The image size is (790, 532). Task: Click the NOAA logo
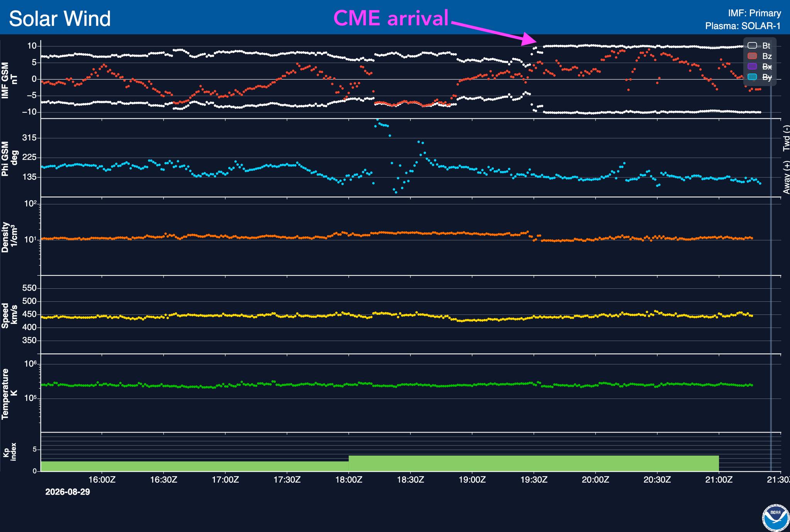coord(776,518)
